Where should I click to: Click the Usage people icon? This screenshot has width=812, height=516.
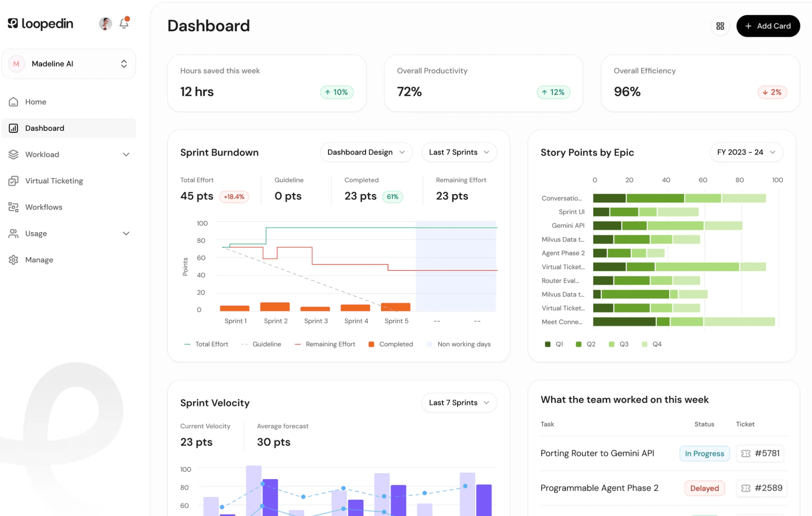click(x=14, y=234)
